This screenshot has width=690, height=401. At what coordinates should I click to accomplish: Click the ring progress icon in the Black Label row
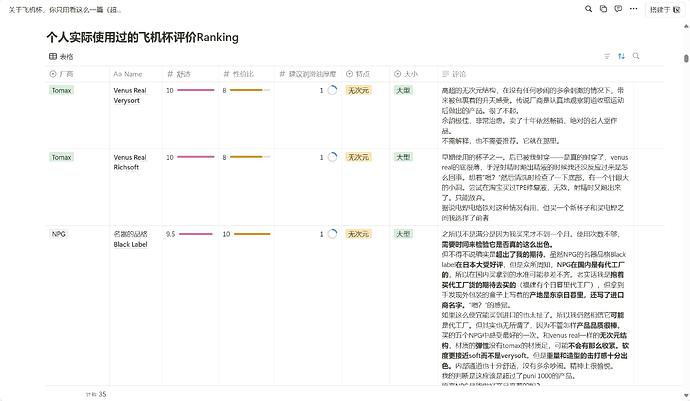tap(332, 234)
